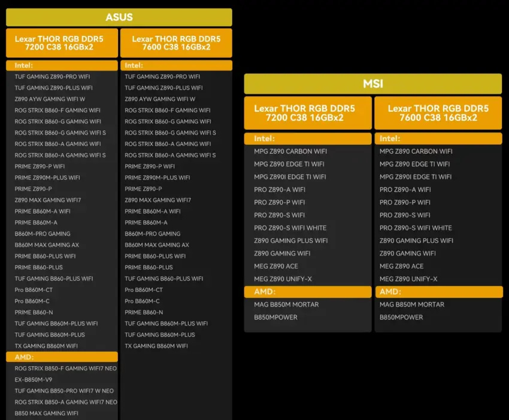Select the EX-B850M-V9 row
Viewport: 509px width, 420px height.
(x=33, y=379)
